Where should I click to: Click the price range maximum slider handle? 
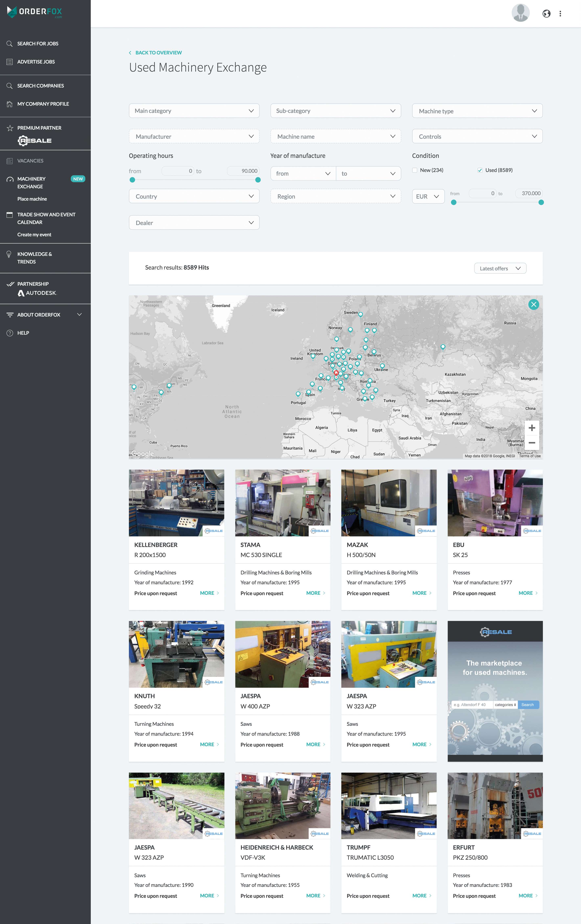(541, 202)
